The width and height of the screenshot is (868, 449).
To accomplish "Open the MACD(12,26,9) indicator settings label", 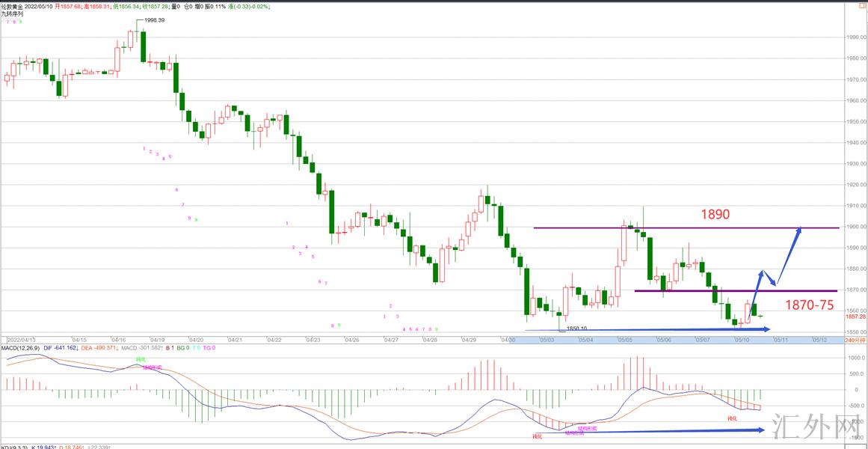I will (x=22, y=348).
